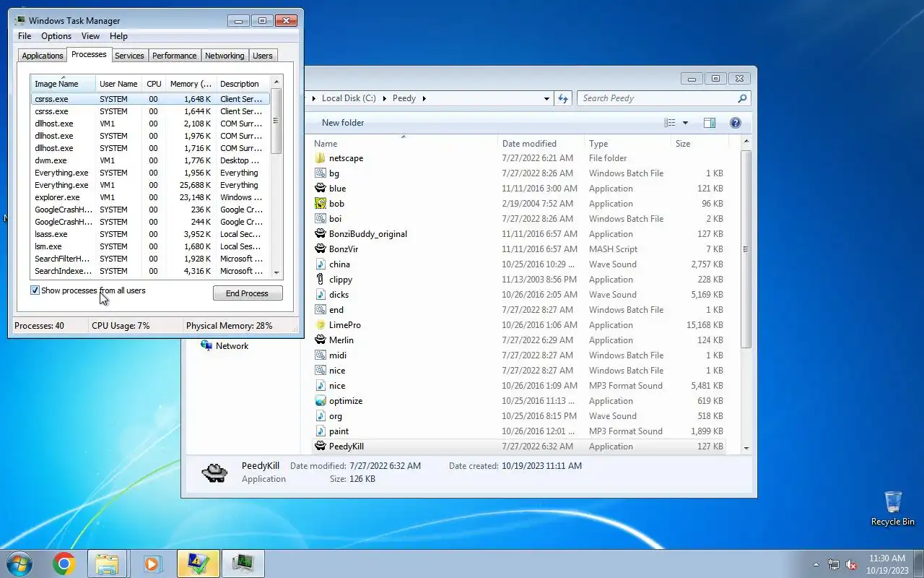The width and height of the screenshot is (924, 578).
Task: Sort files by Type column
Action: pyautogui.click(x=627, y=144)
